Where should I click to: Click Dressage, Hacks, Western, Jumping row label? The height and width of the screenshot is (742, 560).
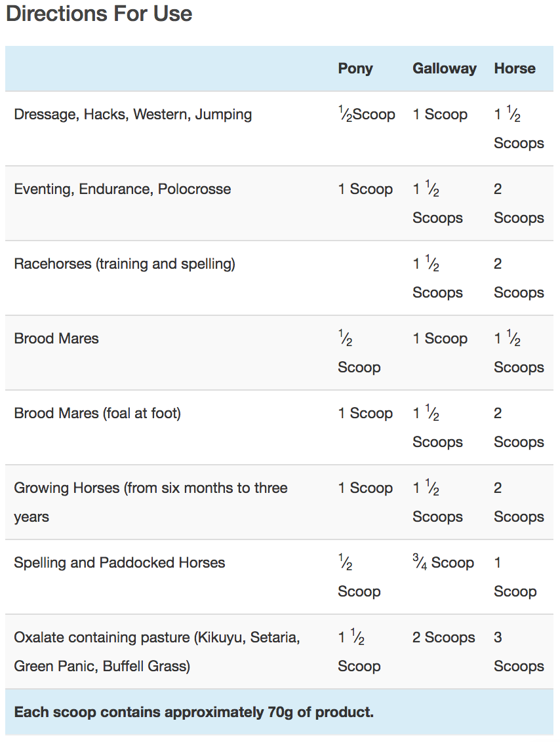[x=132, y=115]
